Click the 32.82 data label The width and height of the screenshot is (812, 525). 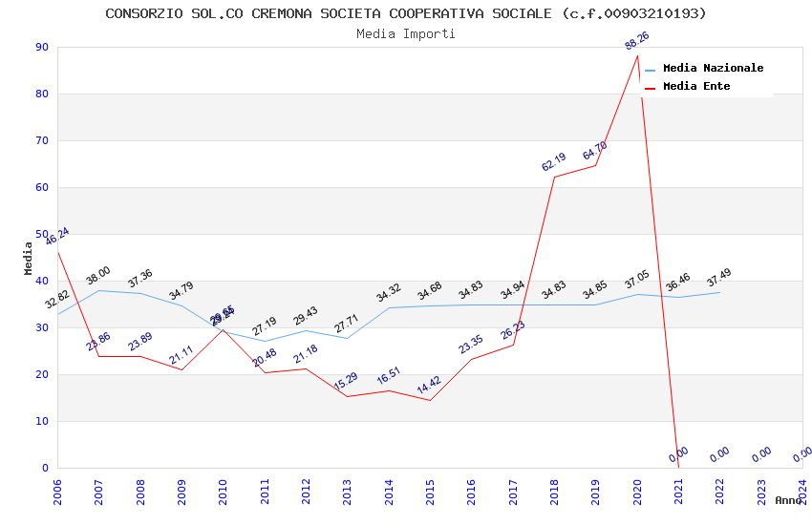click(57, 300)
